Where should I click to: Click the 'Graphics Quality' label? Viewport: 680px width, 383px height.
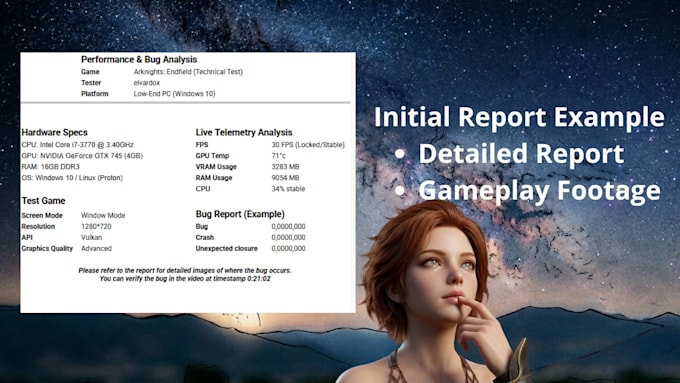(x=47, y=248)
